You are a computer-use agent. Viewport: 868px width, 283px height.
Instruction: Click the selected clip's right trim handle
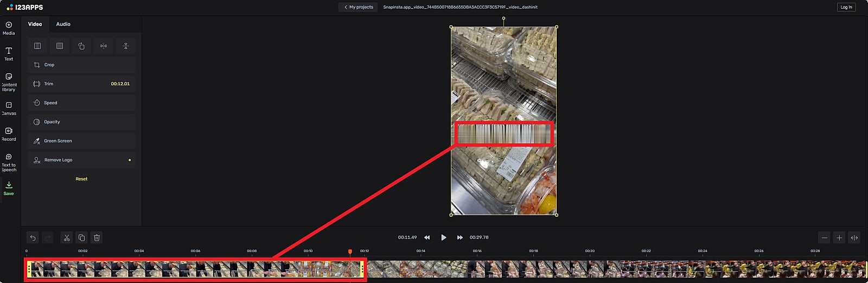(x=362, y=269)
